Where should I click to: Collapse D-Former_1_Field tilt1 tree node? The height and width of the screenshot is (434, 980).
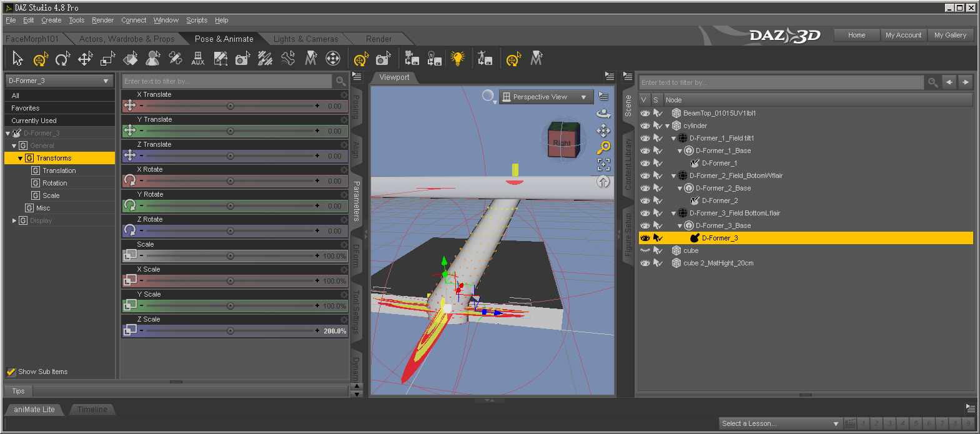tap(673, 138)
